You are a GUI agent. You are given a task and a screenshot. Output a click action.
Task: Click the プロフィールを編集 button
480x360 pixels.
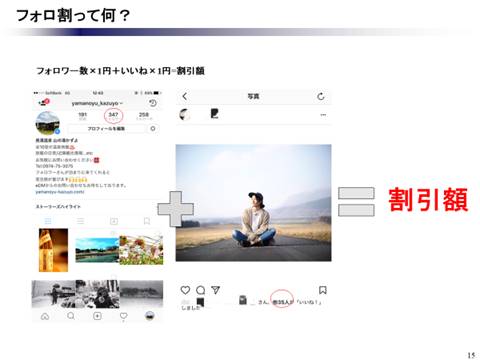pyautogui.click(x=107, y=129)
